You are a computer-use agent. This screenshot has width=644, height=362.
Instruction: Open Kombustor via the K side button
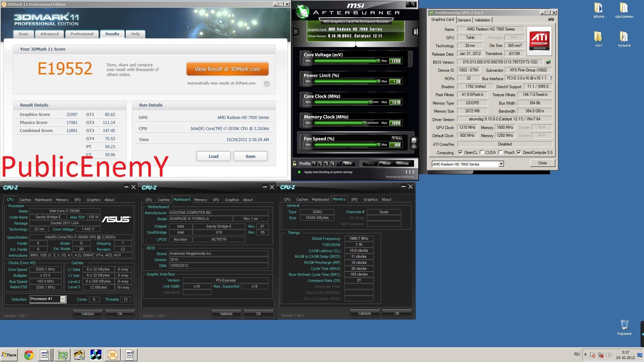(296, 32)
